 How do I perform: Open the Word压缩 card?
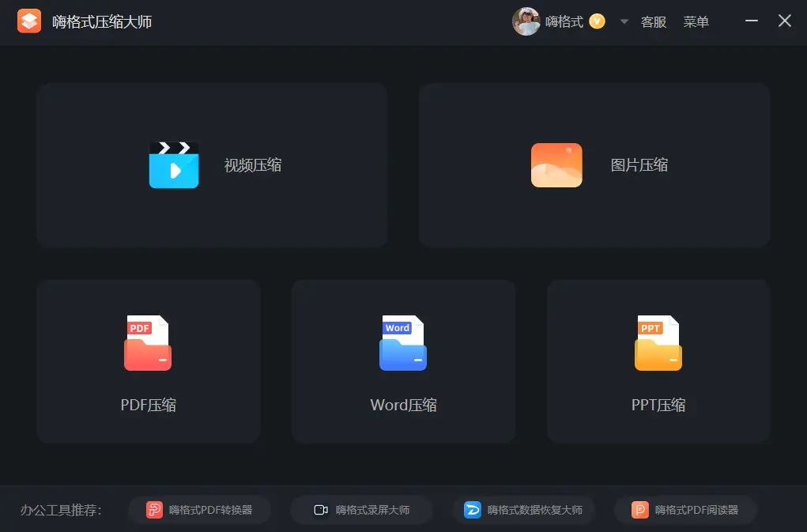click(x=403, y=361)
